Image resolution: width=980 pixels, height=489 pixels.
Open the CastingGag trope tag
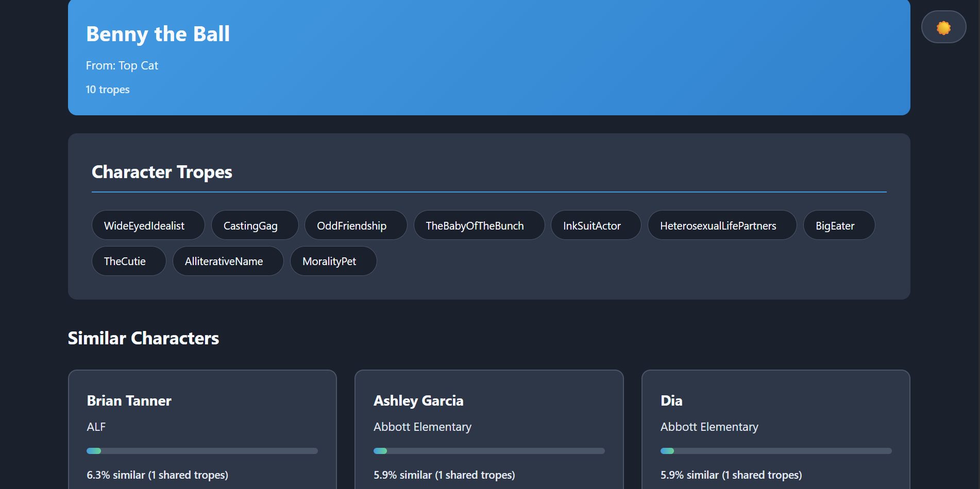(x=255, y=225)
